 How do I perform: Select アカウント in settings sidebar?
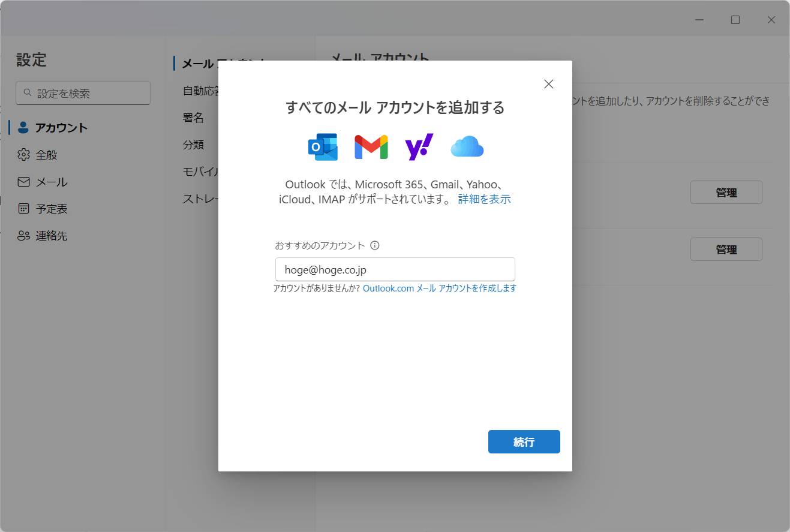coord(83,127)
